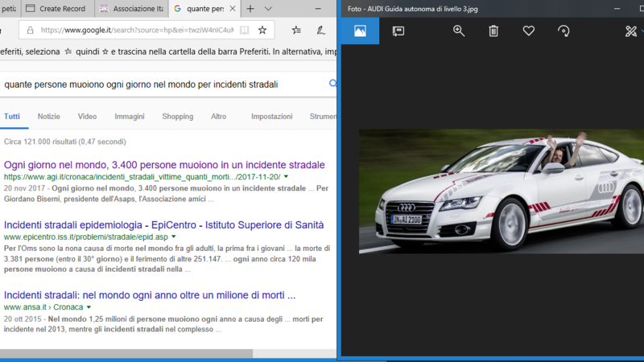
Task: Add photo to favorites heart icon
Action: point(529,31)
